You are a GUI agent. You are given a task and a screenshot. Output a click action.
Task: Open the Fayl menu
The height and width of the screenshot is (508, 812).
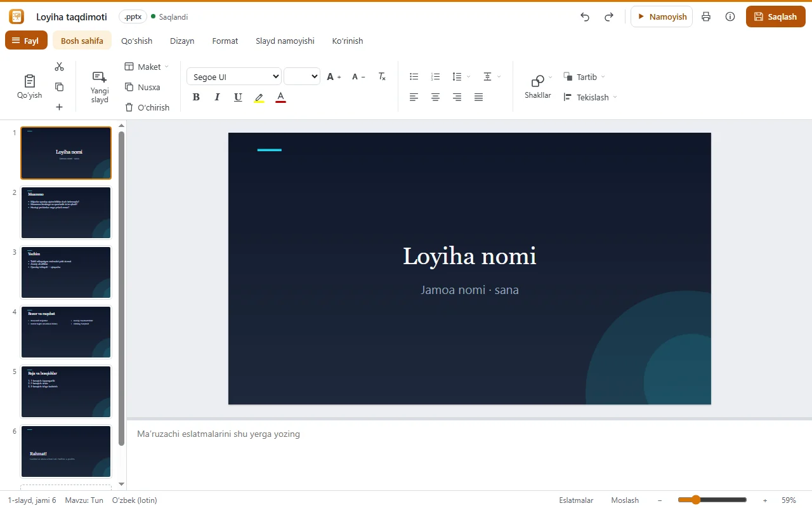point(26,41)
